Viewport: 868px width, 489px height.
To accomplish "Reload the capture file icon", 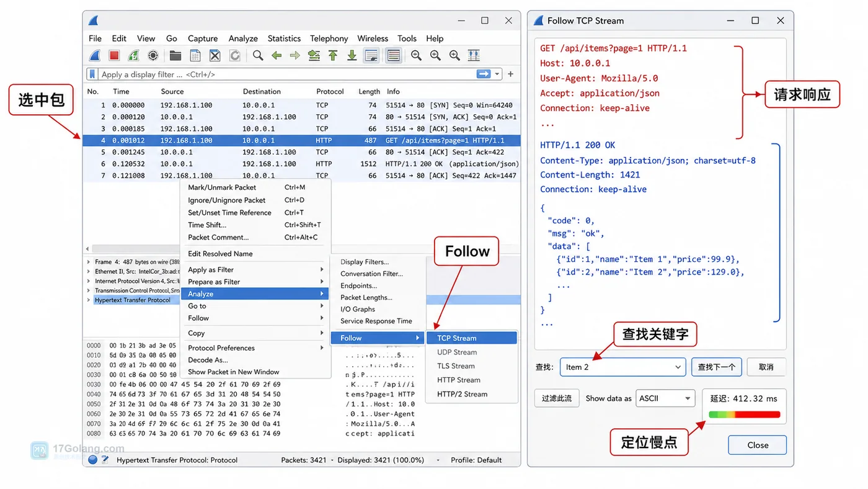I will point(234,56).
